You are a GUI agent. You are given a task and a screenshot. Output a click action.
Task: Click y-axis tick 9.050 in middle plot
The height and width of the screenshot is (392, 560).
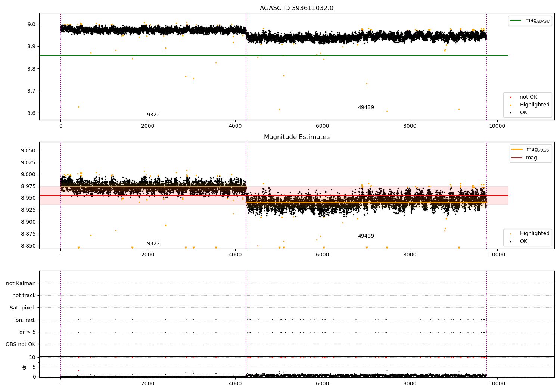pos(28,150)
